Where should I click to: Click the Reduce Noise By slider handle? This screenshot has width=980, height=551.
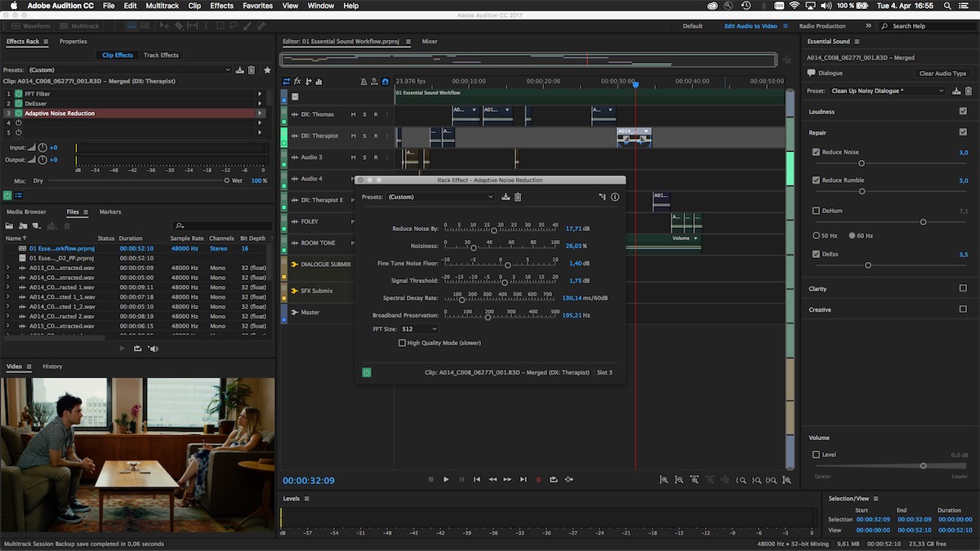click(x=494, y=230)
